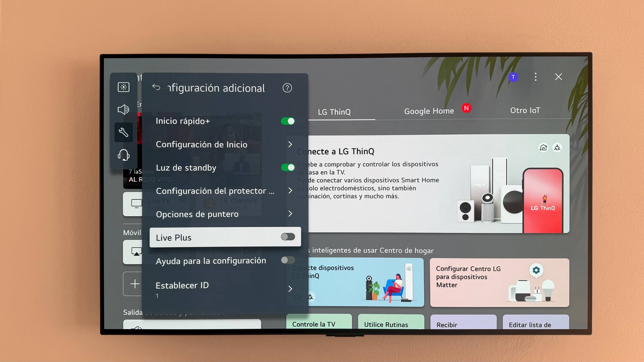Viewport: 644px width, 362px height.
Task: Turn off the Luz de standby switch
Action: click(x=288, y=167)
